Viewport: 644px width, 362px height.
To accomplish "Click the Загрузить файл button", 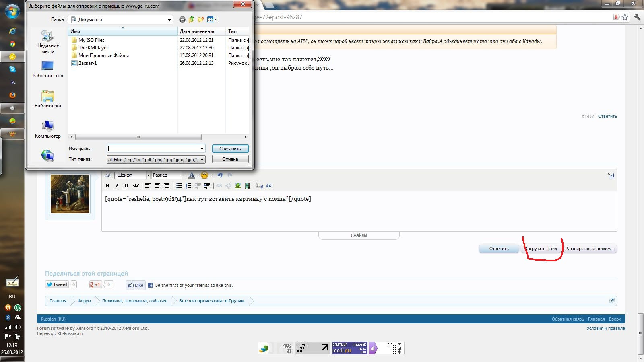I will 542,249.
